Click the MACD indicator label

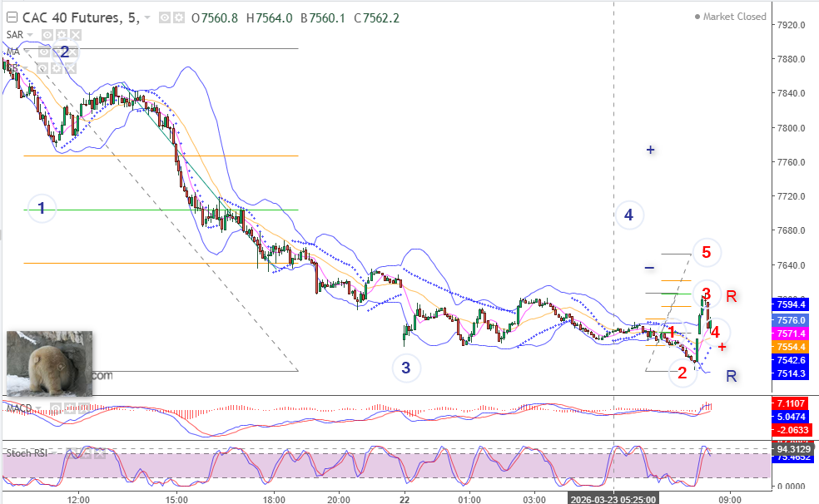point(19,408)
